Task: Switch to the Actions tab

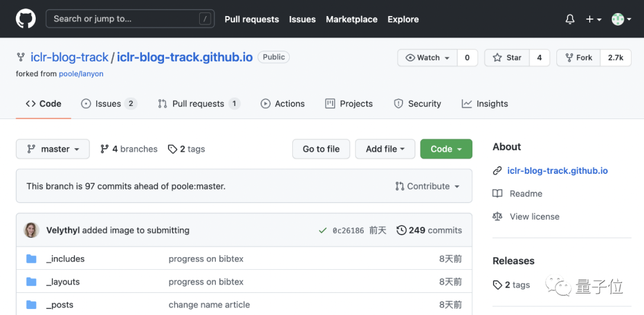Action: (x=283, y=104)
